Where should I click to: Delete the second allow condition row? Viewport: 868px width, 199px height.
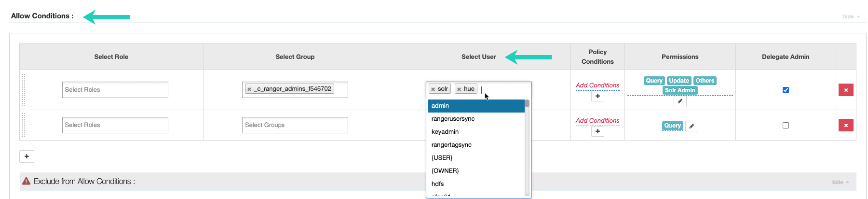[846, 125]
